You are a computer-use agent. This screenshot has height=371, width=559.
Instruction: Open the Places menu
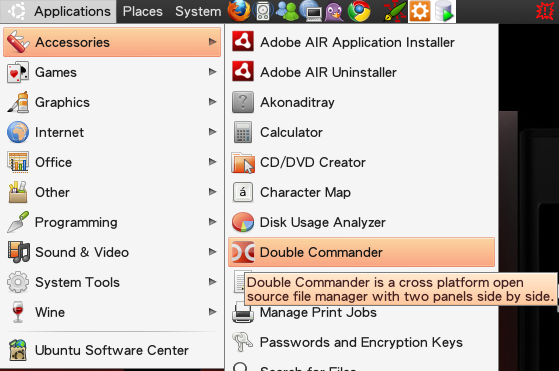click(143, 11)
